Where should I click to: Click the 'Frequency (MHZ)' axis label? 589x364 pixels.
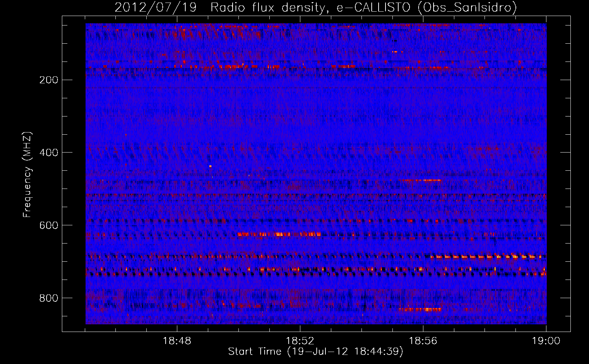[27, 175]
